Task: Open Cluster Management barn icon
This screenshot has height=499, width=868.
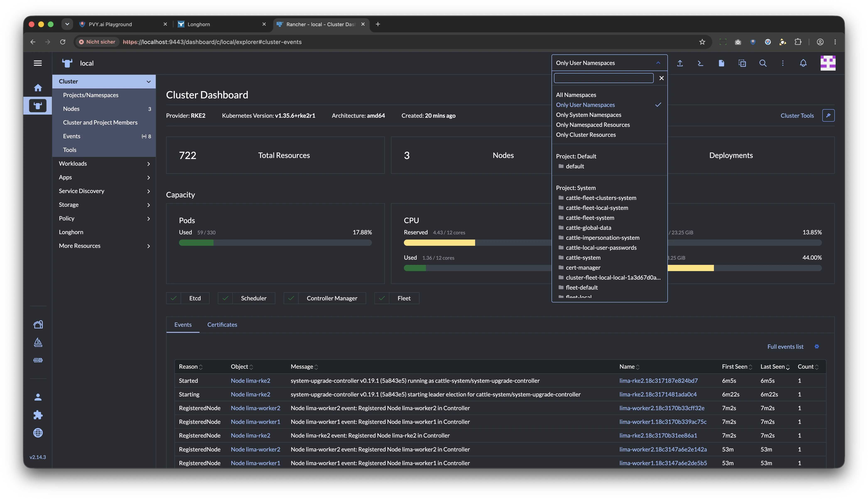Action: click(38, 324)
